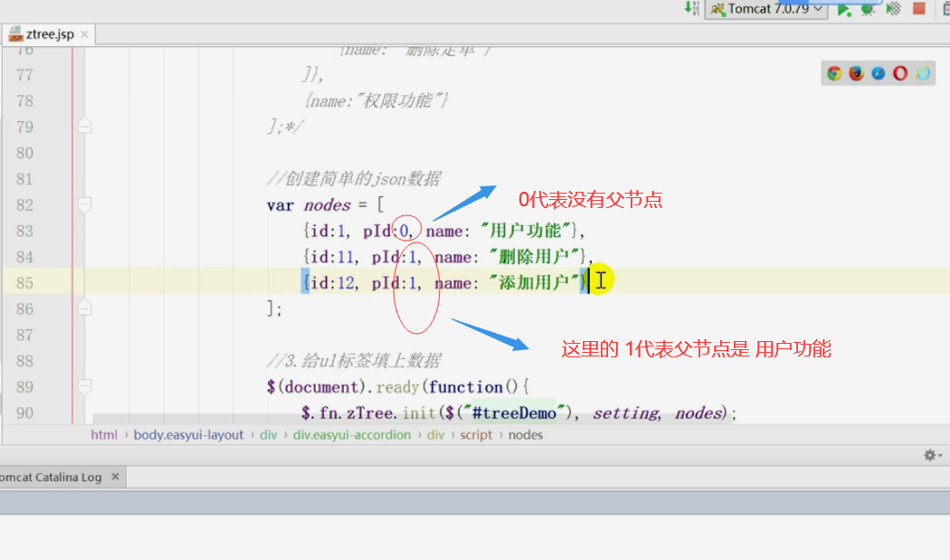Collapse fold marker at line 79
Viewport: 950px width, 560px height.
[x=85, y=126]
